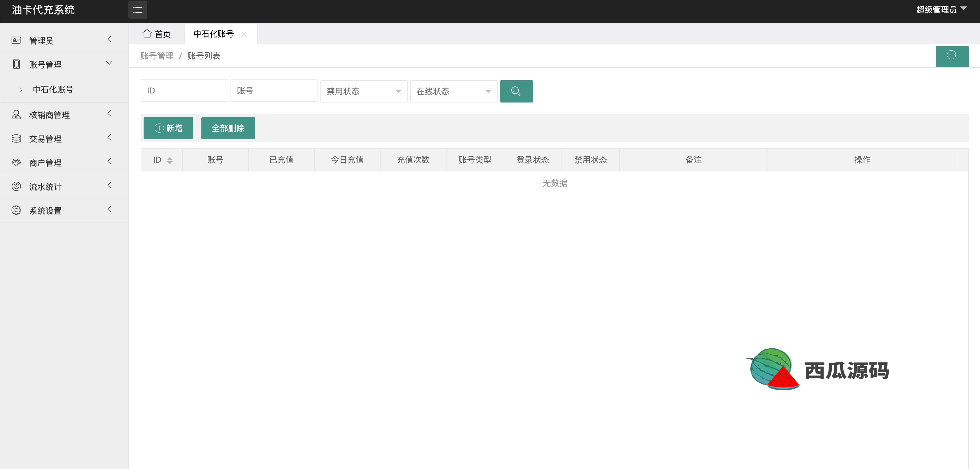The width and height of the screenshot is (980, 469).
Task: Focus the 账号 search input
Action: click(x=274, y=91)
